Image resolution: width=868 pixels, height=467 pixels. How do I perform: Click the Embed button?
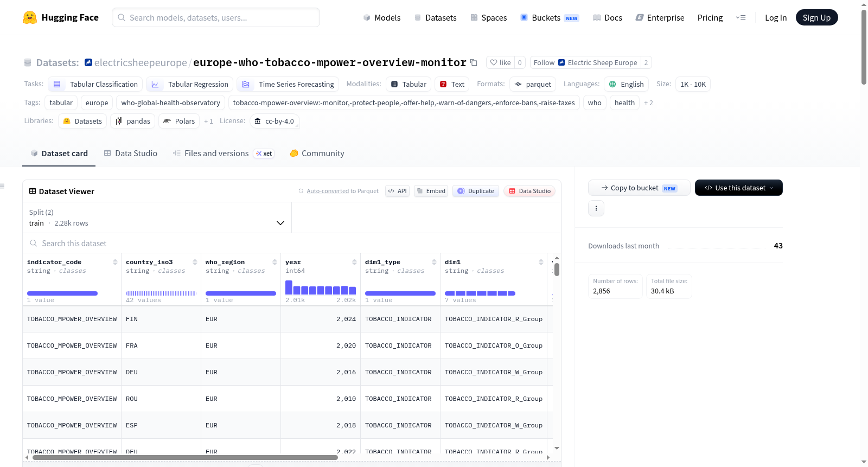431,191
